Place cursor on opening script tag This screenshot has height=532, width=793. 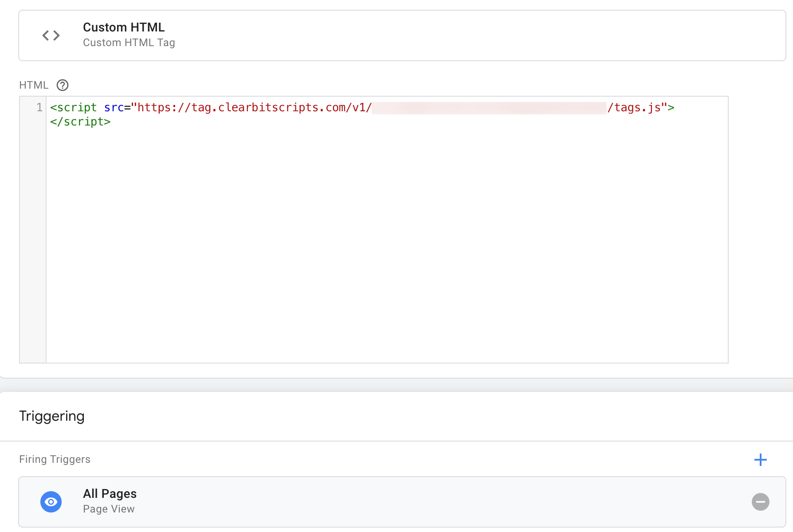(74, 107)
